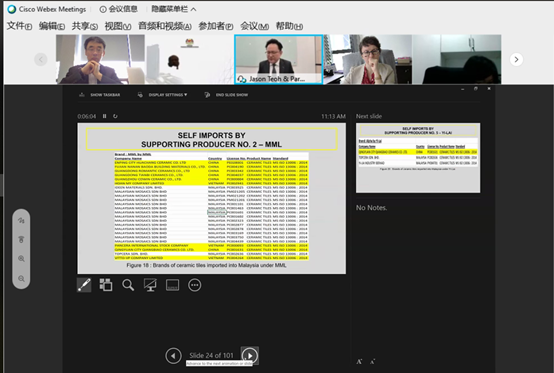Open the 共享(S) menu

pos(85,26)
